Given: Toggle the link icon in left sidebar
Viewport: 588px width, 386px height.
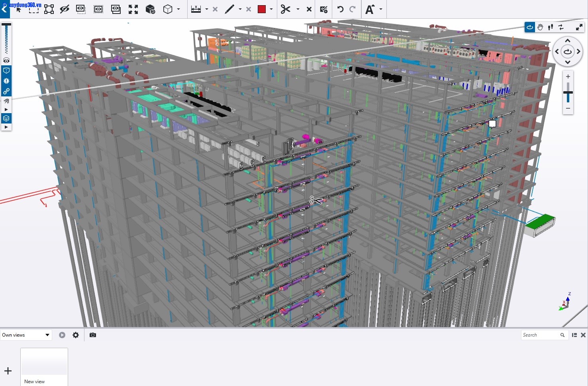Looking at the screenshot, I should pyautogui.click(x=6, y=91).
